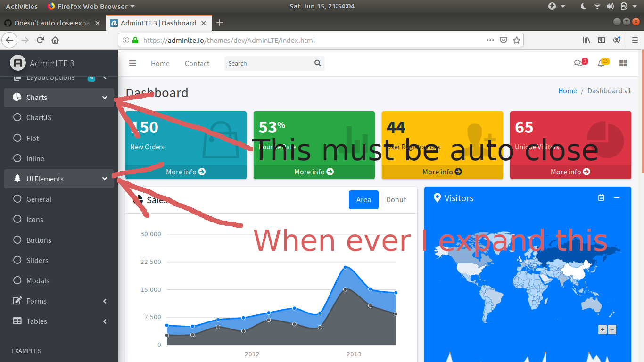
Task: Click the Forms pencil icon in sidebar
Action: [17, 301]
